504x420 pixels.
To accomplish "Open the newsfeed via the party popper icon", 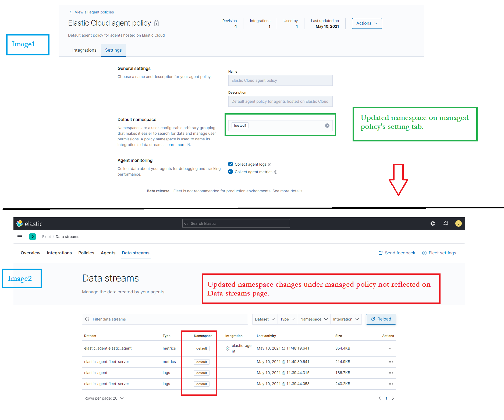I will click(445, 223).
